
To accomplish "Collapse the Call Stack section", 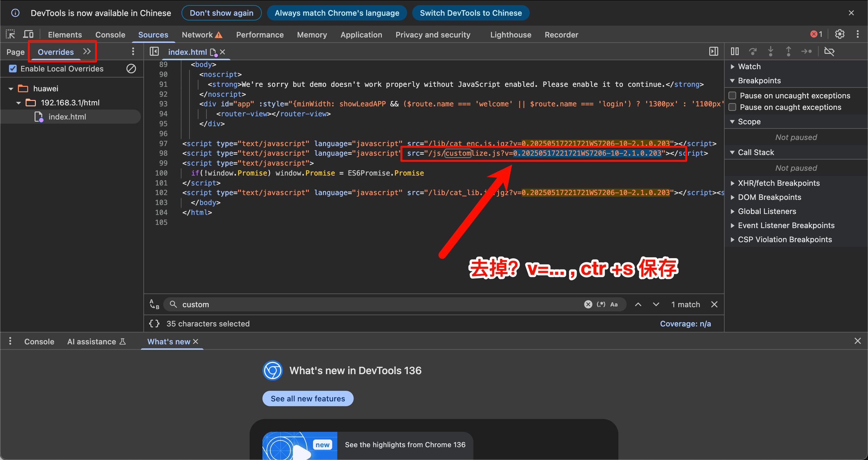I will point(733,152).
